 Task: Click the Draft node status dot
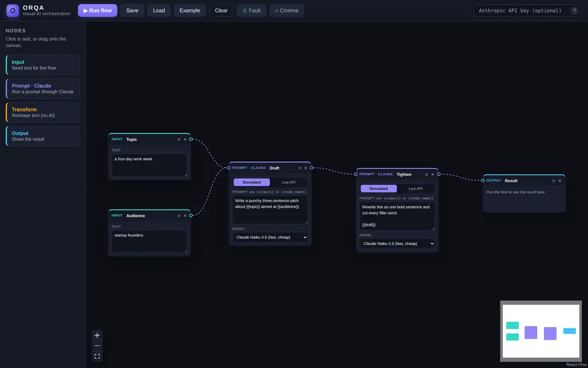click(x=300, y=168)
